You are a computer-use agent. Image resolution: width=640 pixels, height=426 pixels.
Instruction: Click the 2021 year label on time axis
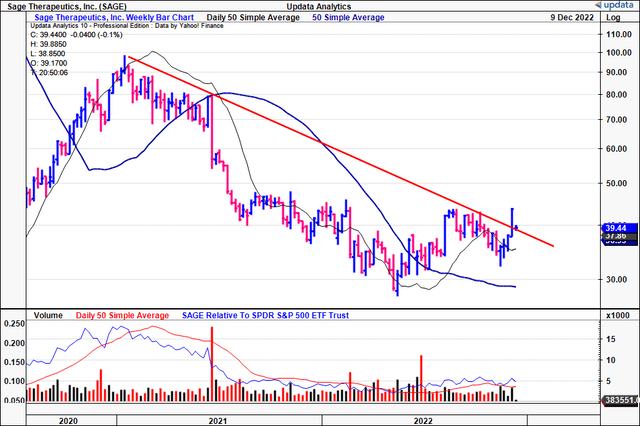click(218, 421)
